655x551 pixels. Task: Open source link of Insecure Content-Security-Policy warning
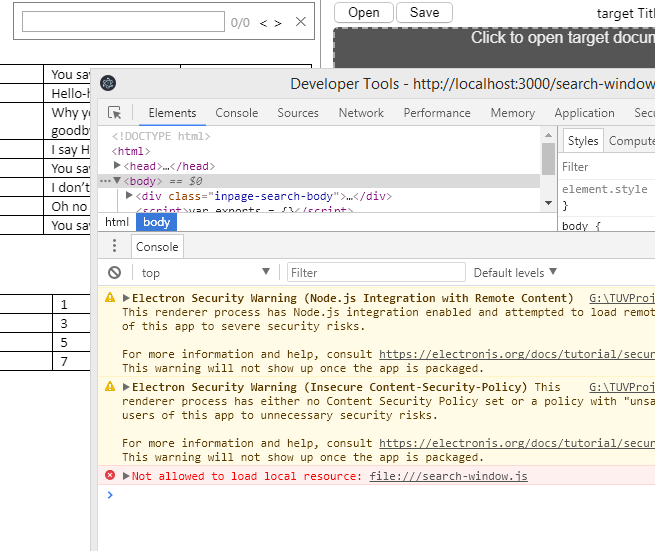622,387
